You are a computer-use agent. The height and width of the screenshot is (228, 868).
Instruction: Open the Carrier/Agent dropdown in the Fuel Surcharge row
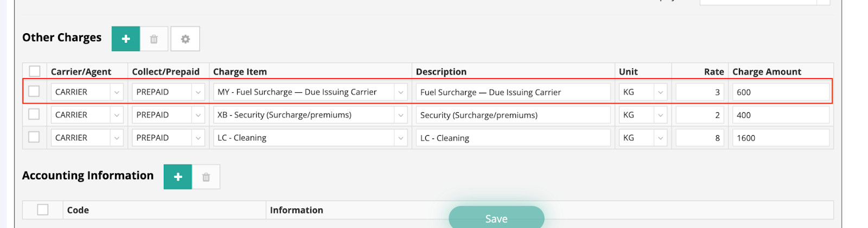pyautogui.click(x=117, y=92)
